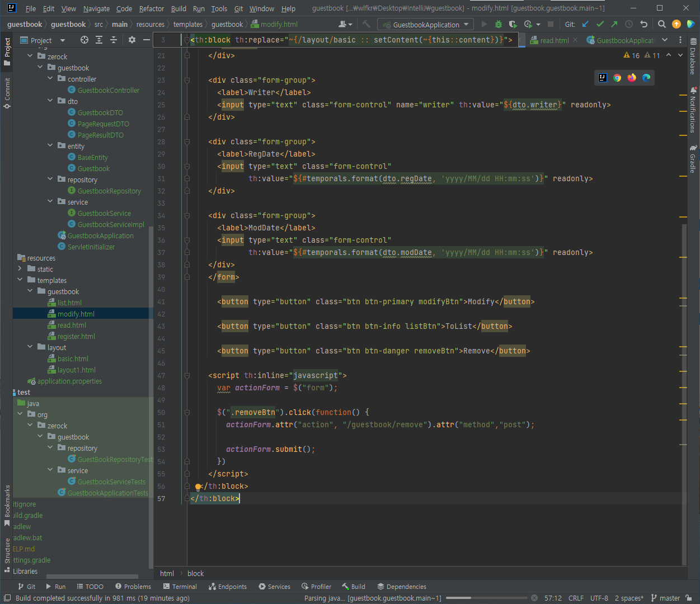Update project with Git pull arrow
The height and width of the screenshot is (604, 700).
585,24
